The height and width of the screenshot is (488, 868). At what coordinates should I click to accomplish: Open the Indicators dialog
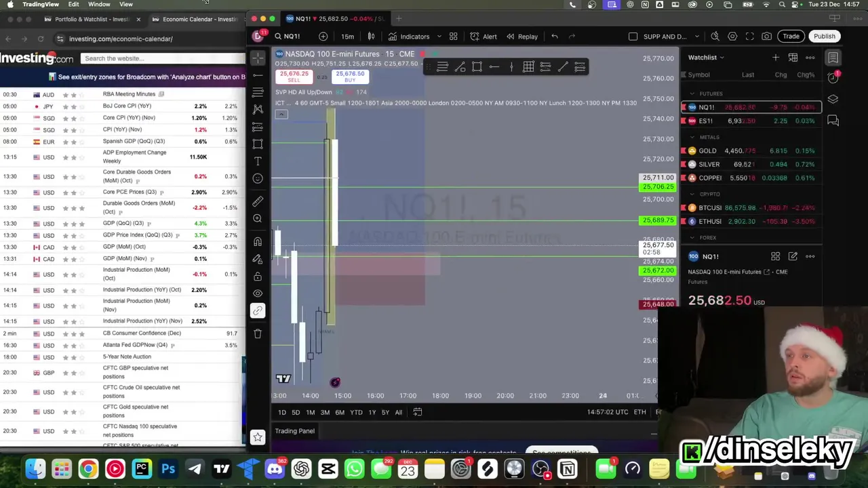[x=409, y=37]
